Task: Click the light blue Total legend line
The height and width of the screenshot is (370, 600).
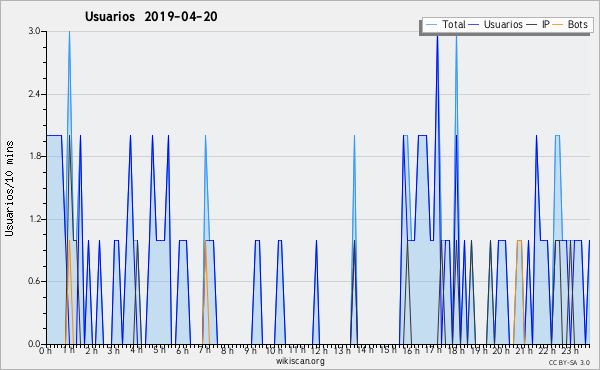Action: (431, 25)
